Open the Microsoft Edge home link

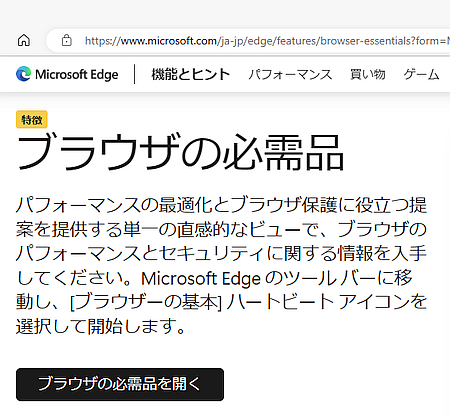coord(67,74)
